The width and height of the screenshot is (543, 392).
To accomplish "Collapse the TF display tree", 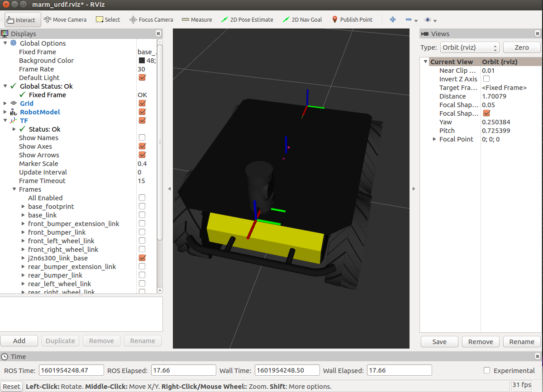I will (5, 120).
